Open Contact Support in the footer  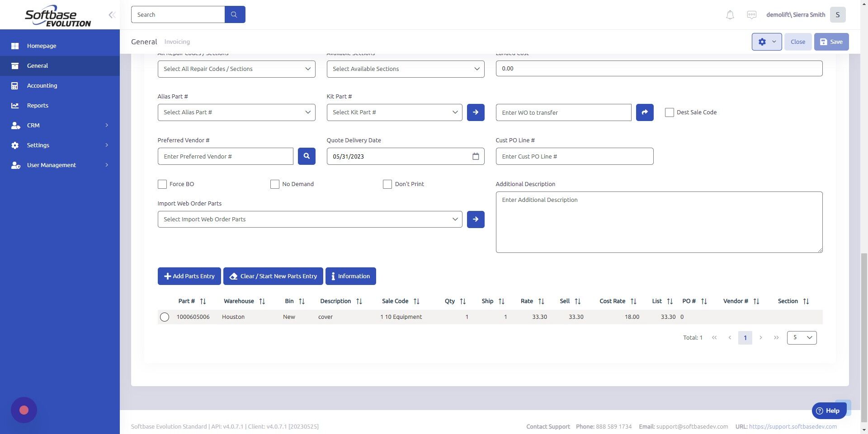(547, 426)
